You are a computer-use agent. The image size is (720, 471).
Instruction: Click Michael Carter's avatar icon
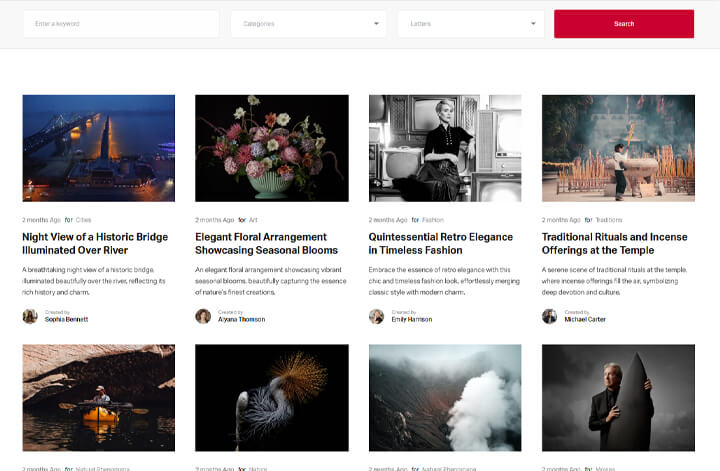coord(549,316)
